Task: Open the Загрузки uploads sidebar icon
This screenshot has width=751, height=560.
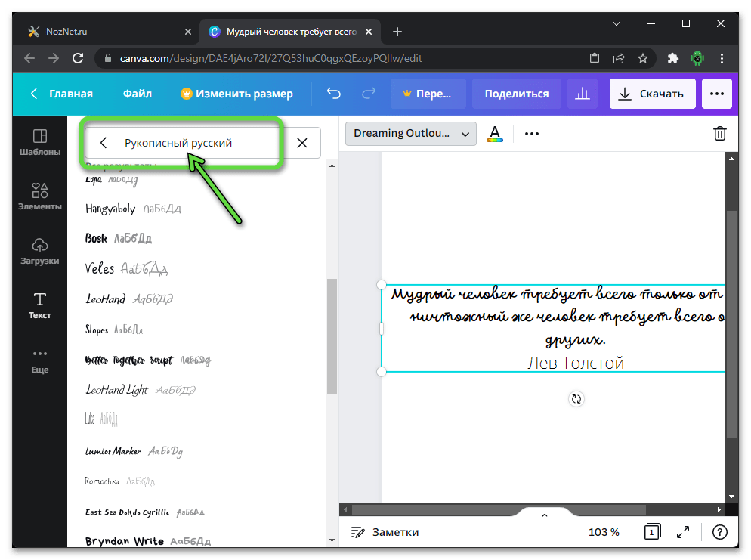Action: pos(40,250)
